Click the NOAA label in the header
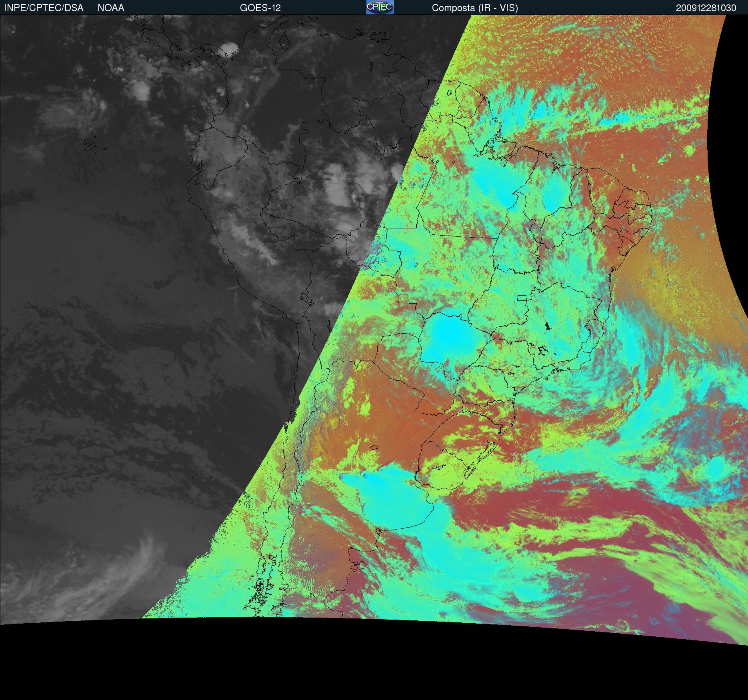The width and height of the screenshot is (748, 700). [111, 8]
